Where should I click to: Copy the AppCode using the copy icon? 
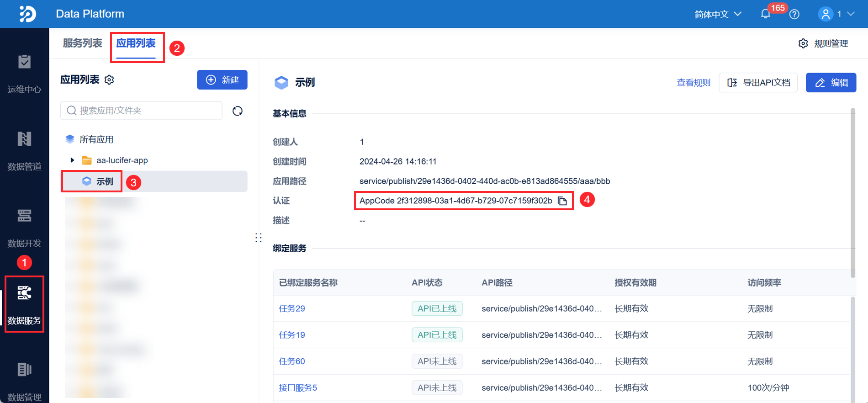click(x=563, y=201)
